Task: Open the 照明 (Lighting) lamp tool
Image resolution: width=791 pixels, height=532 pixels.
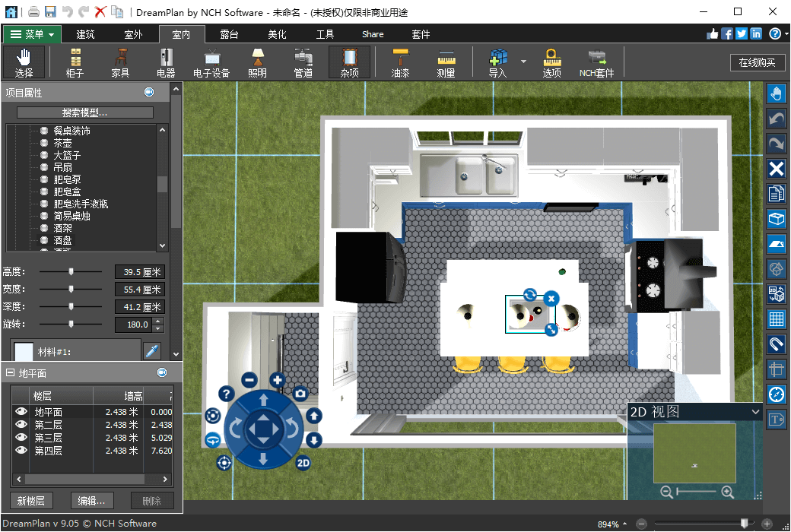Action: click(257, 62)
